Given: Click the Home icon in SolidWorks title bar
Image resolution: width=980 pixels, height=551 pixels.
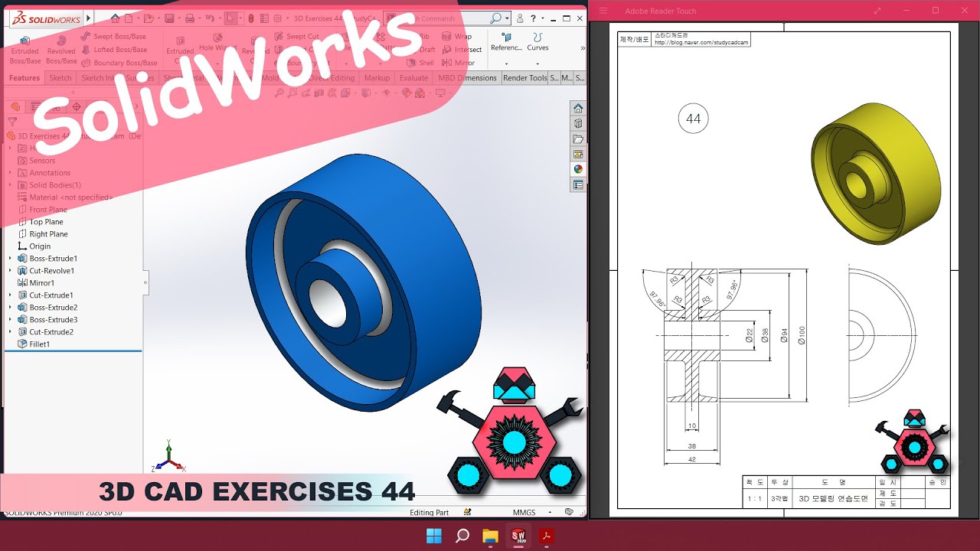Looking at the screenshot, I should point(115,18).
